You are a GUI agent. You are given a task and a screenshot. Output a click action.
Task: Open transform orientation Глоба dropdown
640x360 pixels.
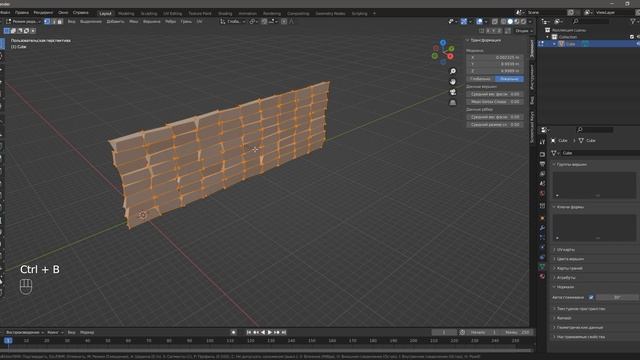tap(233, 21)
